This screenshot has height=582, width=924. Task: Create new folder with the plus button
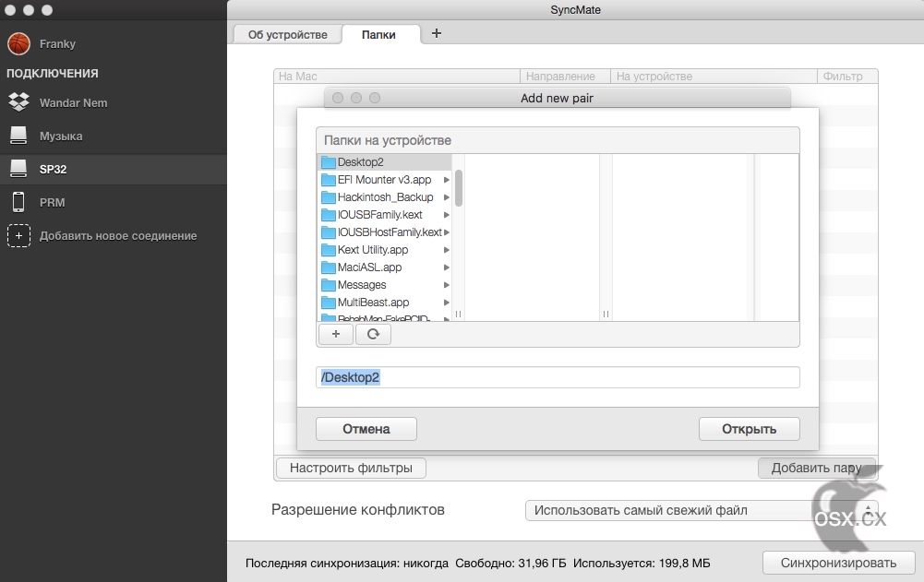tap(336, 334)
